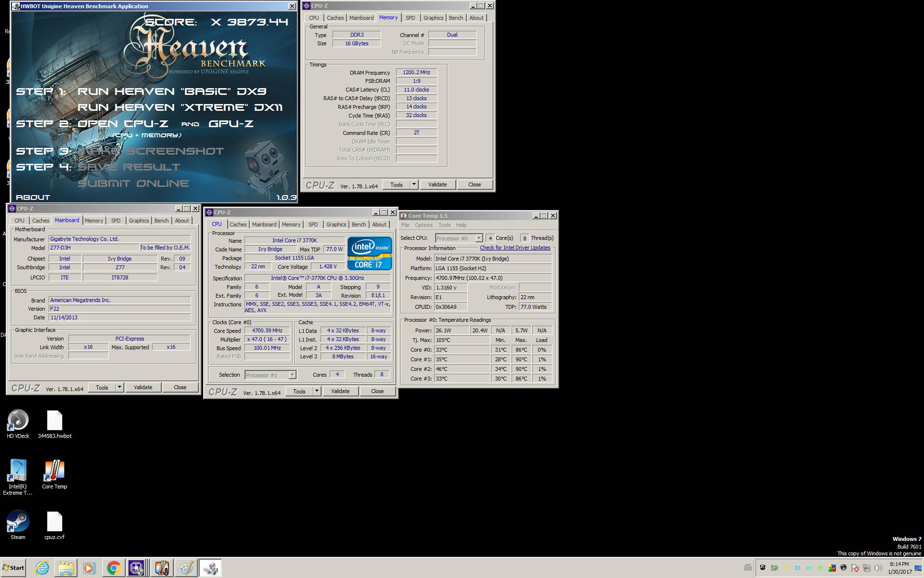Expand Tools dropdown arrow in Mainboard CPU-Z window

point(119,387)
